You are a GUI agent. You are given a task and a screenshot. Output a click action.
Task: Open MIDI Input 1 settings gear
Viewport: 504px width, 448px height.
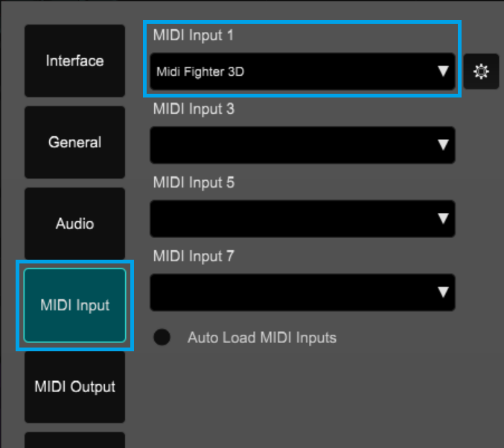pyautogui.click(x=481, y=71)
